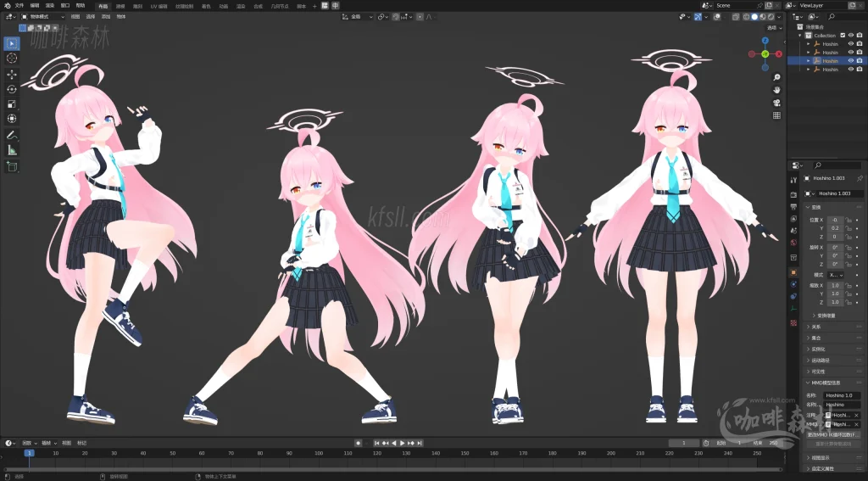Image resolution: width=868 pixels, height=481 pixels.
Task: Open the 添加 menu in viewport header
Action: 106,17
